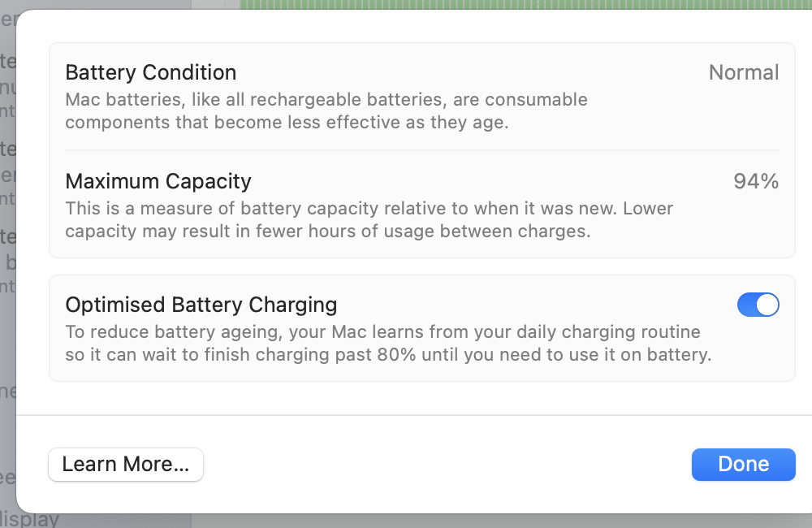Click the Battery Condition heading
Screen dimensions: 812x528
(151, 72)
